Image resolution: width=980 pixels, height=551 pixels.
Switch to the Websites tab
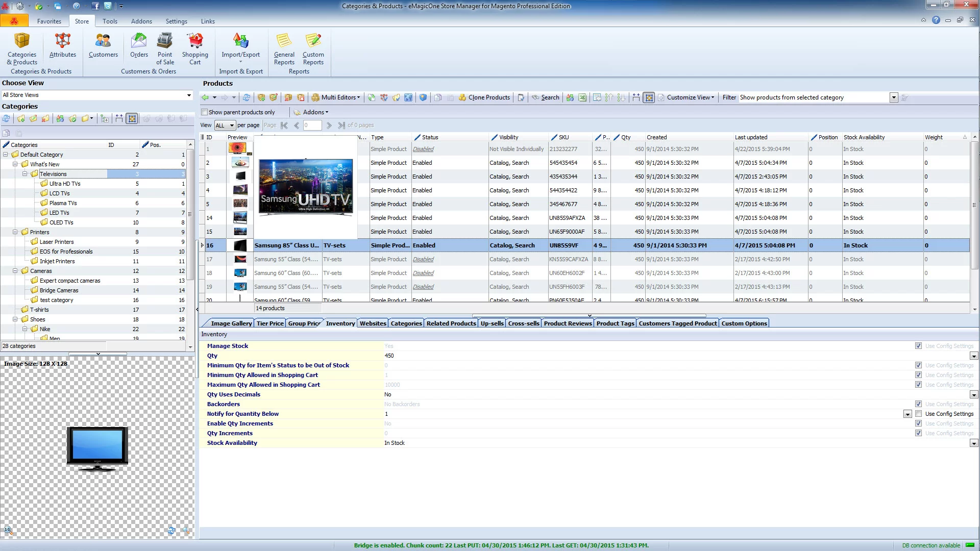pos(373,323)
